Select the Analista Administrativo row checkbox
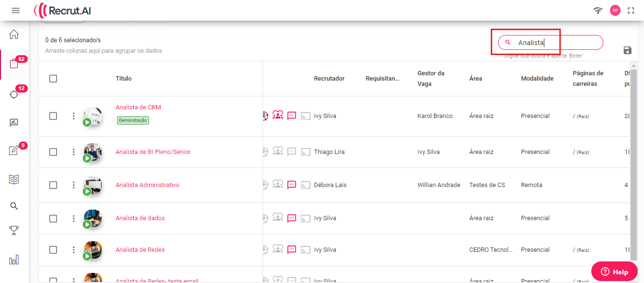This screenshot has width=644, height=283. click(53, 185)
